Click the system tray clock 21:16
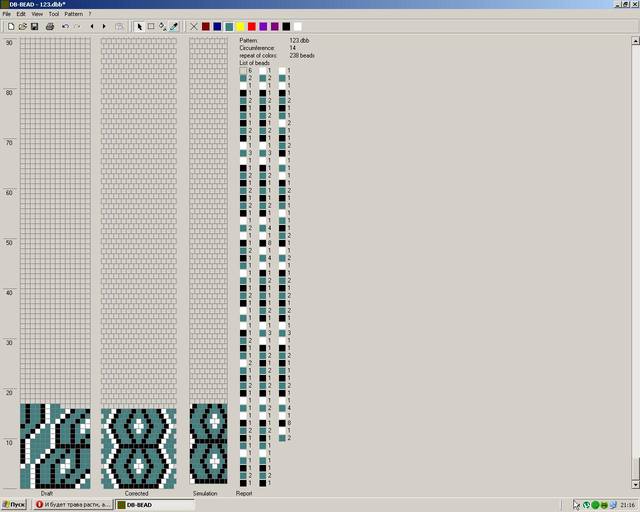Image resolution: width=640 pixels, height=512 pixels. [x=628, y=505]
